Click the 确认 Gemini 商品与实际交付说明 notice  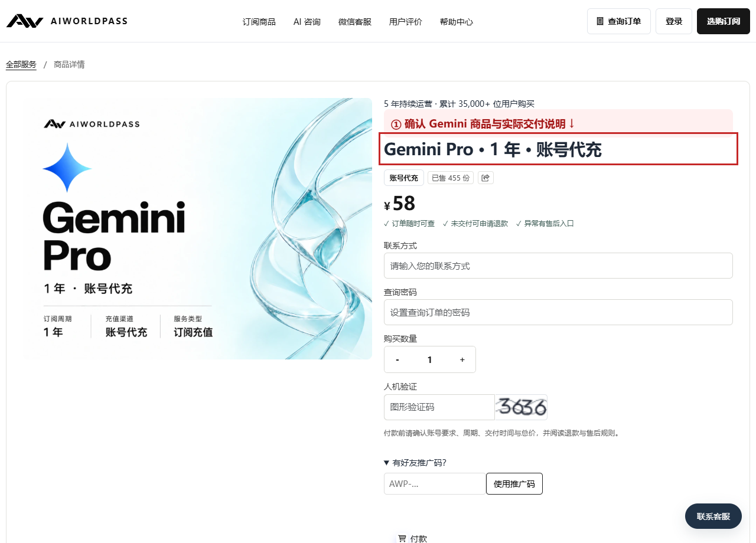pos(558,121)
